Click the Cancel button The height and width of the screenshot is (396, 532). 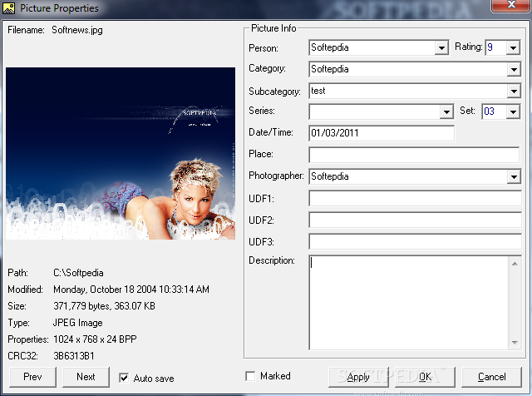[491, 377]
